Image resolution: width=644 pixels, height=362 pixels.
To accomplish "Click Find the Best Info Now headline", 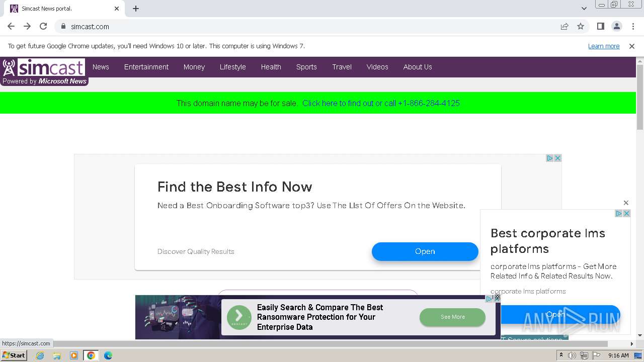I will 235,187.
